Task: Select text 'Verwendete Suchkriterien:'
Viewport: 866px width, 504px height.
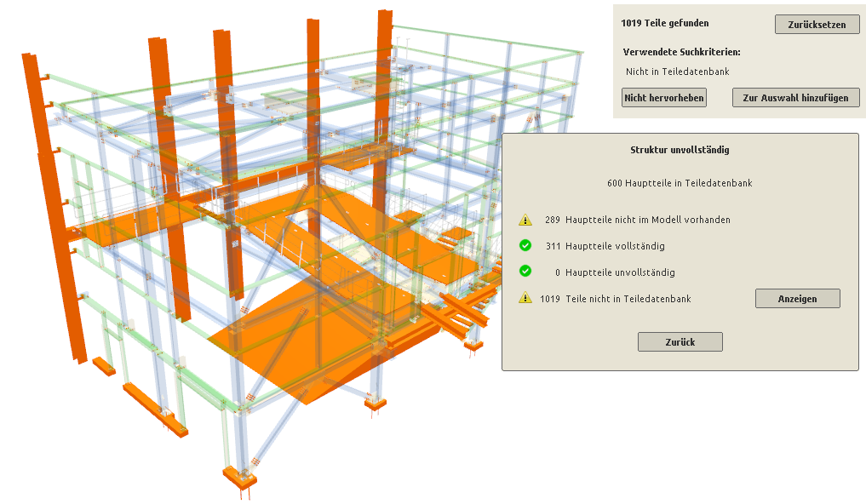Action: [681, 52]
